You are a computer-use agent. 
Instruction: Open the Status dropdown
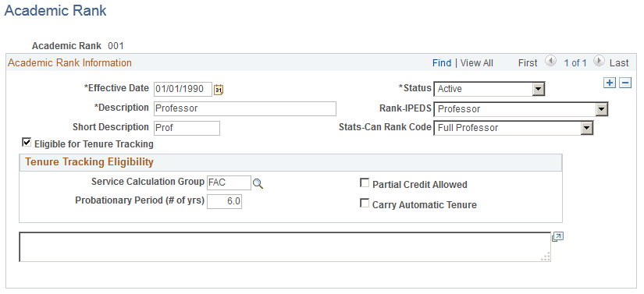pos(489,89)
